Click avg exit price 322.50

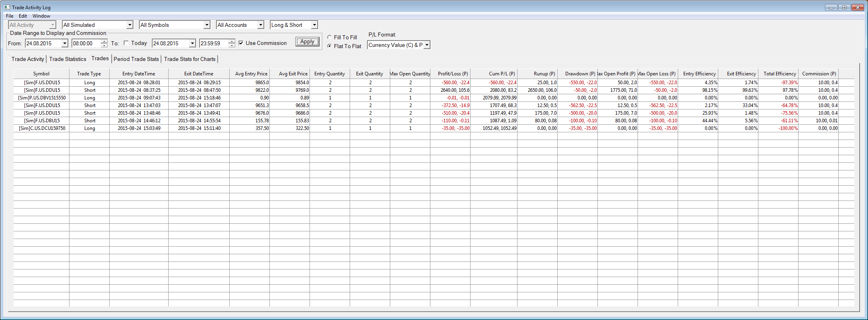pyautogui.click(x=290, y=128)
